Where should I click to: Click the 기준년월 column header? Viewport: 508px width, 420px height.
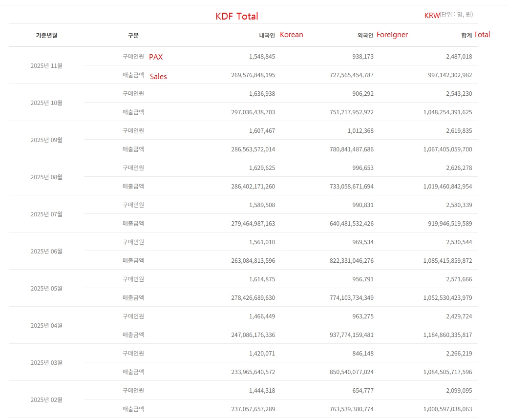tap(46, 35)
